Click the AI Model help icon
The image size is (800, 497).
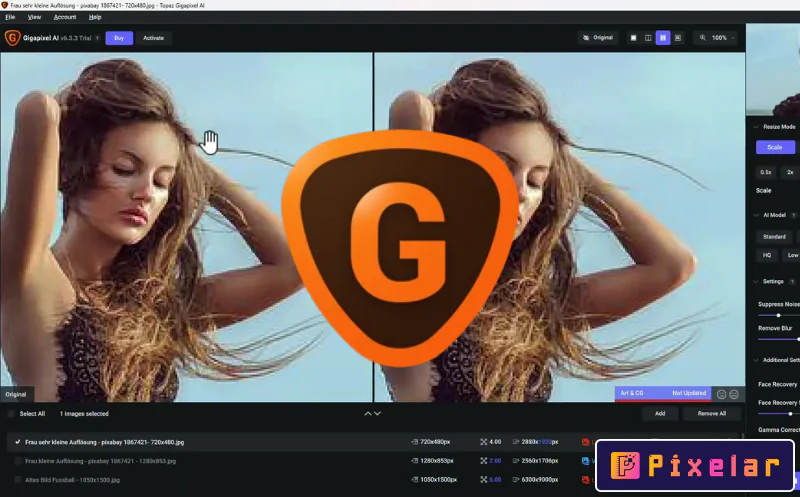point(793,215)
